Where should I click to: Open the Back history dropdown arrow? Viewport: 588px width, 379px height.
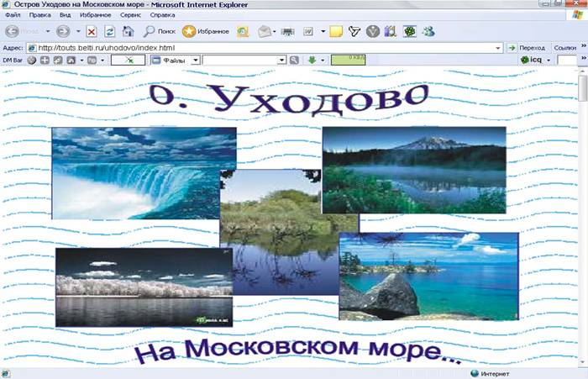[48, 31]
